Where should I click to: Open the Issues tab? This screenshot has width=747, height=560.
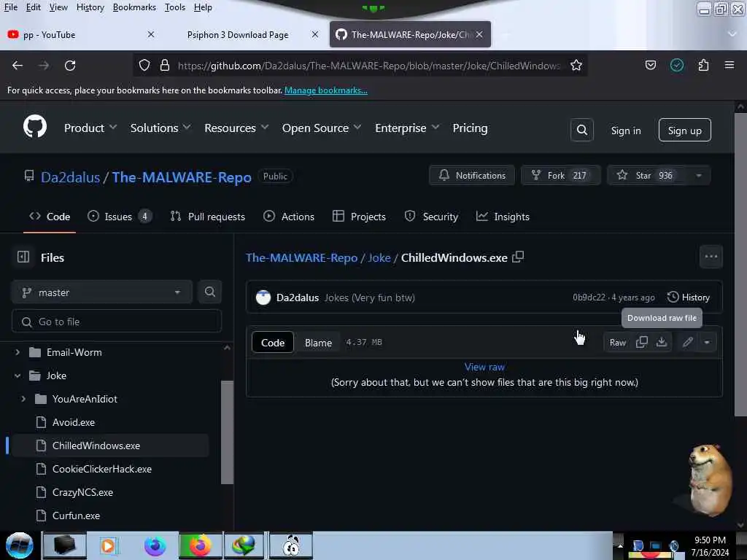coord(119,217)
